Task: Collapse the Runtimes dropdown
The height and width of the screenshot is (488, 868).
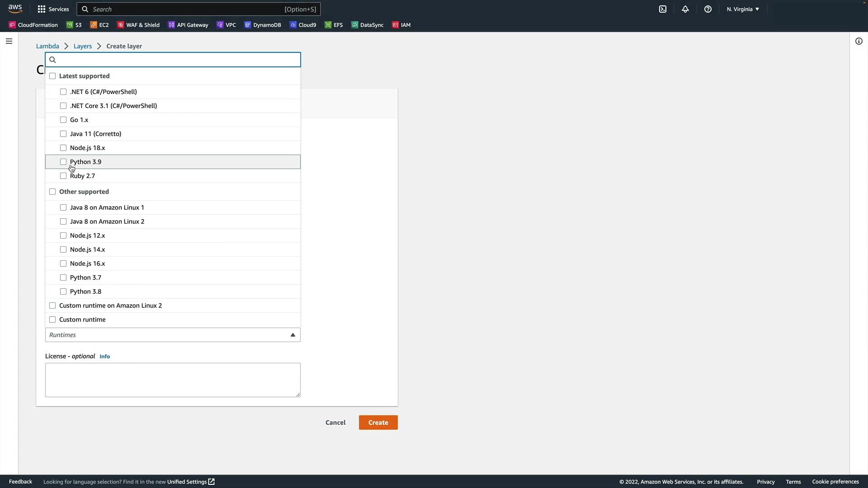Action: [x=292, y=335]
